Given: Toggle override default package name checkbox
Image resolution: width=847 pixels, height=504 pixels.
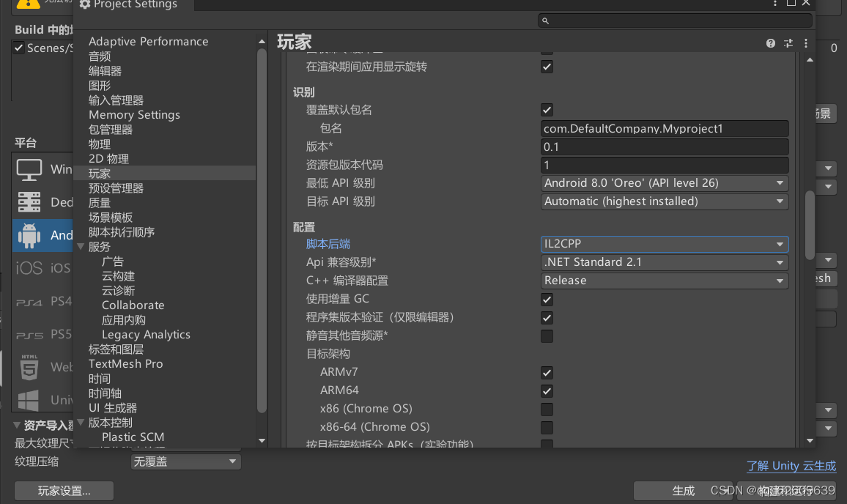Looking at the screenshot, I should [x=547, y=110].
